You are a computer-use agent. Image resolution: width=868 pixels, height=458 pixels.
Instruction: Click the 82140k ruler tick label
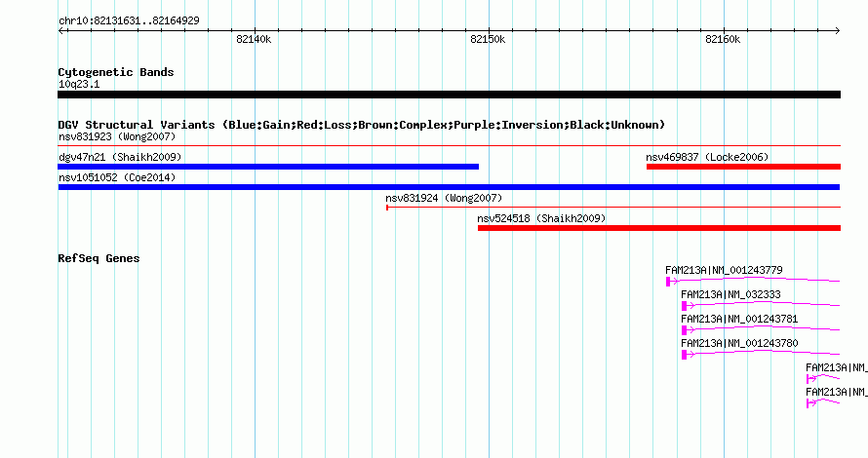pos(254,39)
